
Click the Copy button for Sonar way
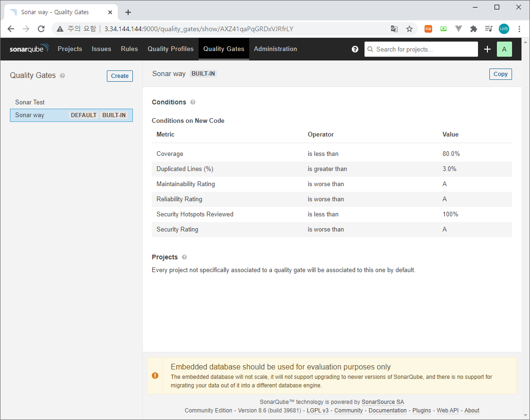click(x=500, y=74)
